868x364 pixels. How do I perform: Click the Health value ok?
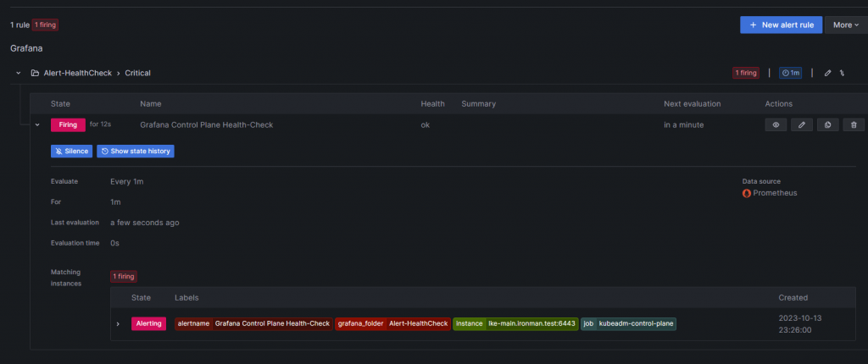(x=426, y=125)
